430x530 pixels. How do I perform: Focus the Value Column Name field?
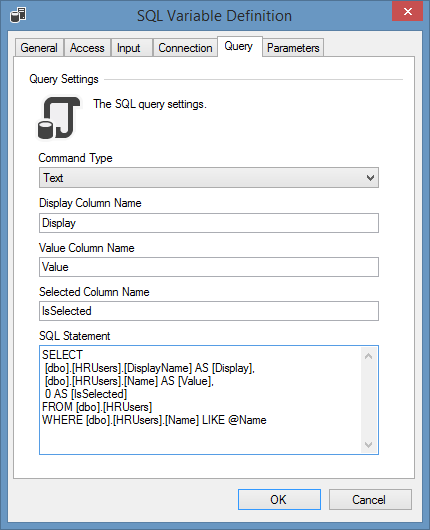[209, 267]
